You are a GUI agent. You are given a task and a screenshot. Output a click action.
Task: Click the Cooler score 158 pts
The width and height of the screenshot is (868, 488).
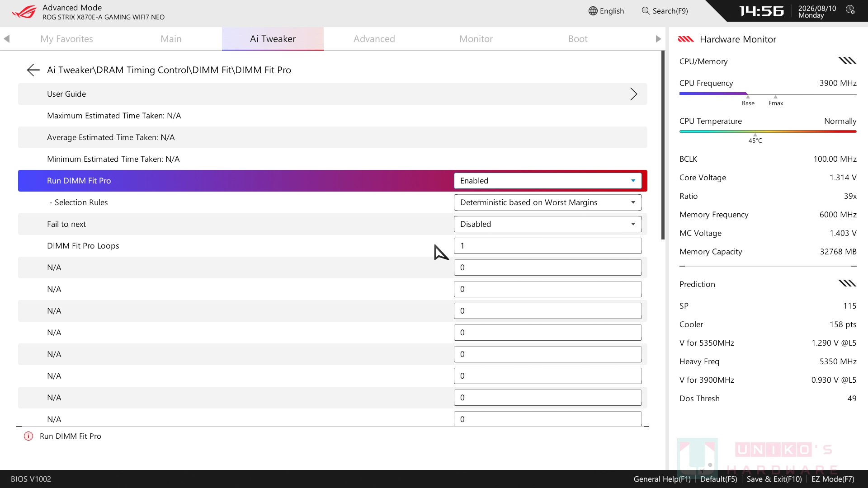(x=843, y=324)
